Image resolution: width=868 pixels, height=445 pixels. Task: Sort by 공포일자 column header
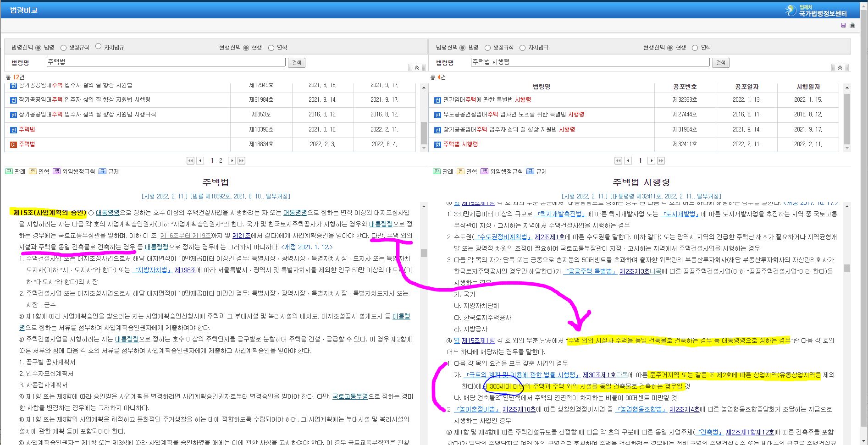tap(746, 87)
